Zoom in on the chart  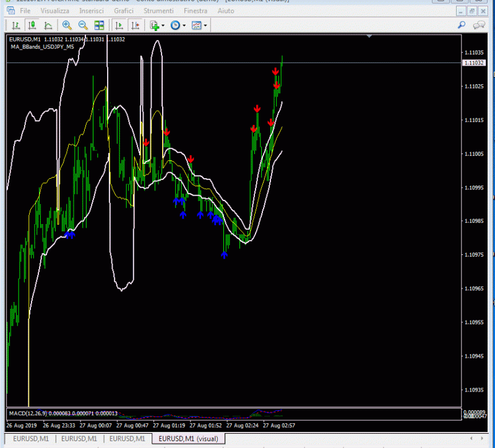pyautogui.click(x=67, y=25)
